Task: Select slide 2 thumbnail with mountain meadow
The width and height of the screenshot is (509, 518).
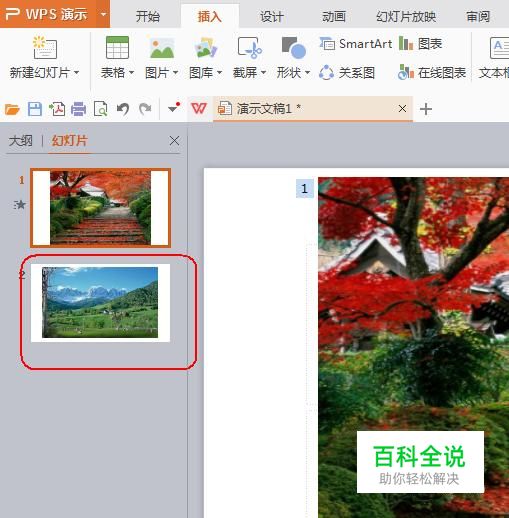Action: coord(100,303)
